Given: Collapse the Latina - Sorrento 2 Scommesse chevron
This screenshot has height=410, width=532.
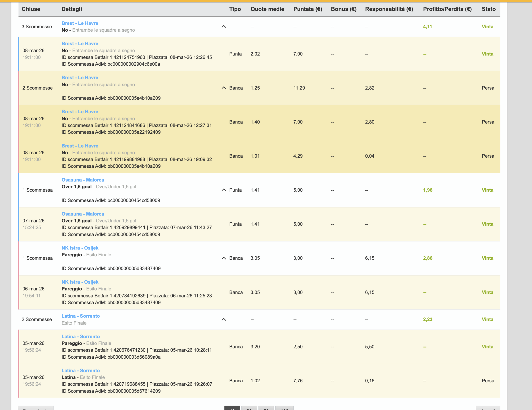Looking at the screenshot, I should [x=224, y=319].
